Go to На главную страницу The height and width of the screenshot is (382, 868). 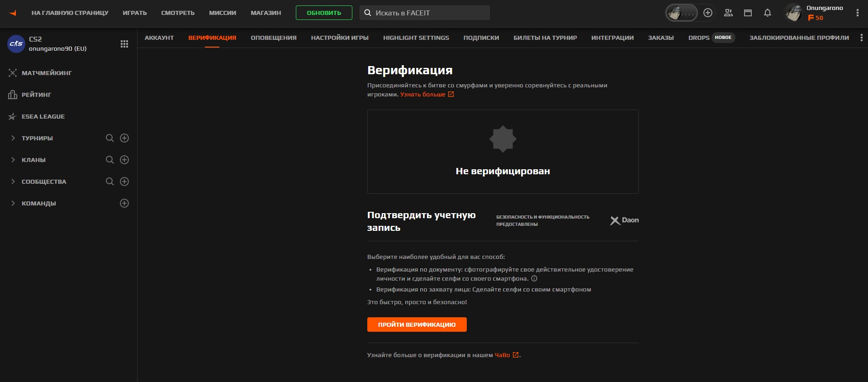tap(70, 13)
